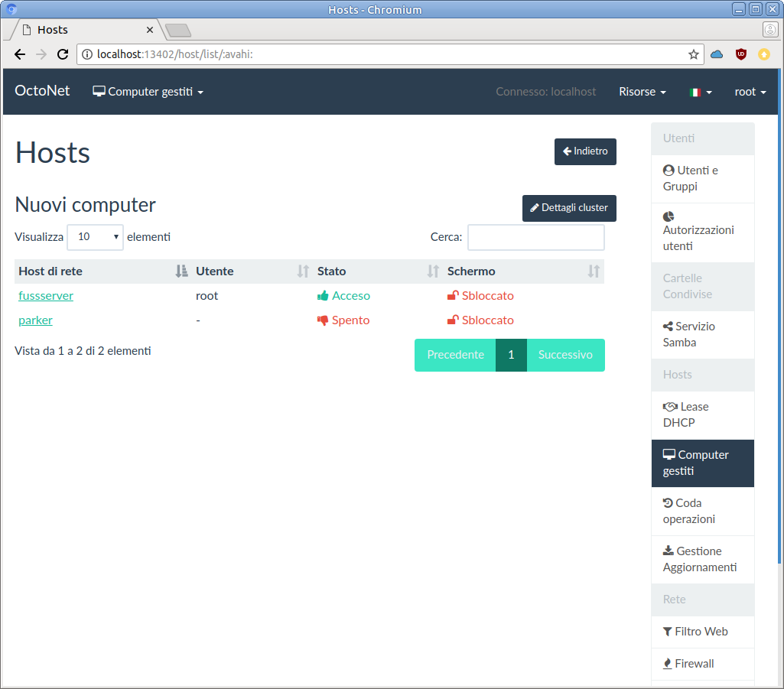Open Gestione Aggiornamenti sidebar item
784x689 pixels.
pyautogui.click(x=702, y=559)
